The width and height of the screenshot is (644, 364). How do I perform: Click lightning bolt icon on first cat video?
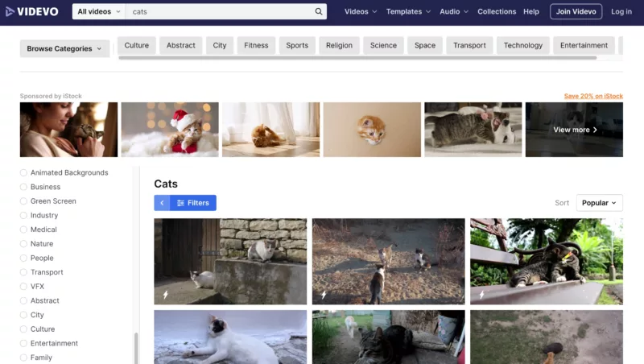[x=166, y=295]
